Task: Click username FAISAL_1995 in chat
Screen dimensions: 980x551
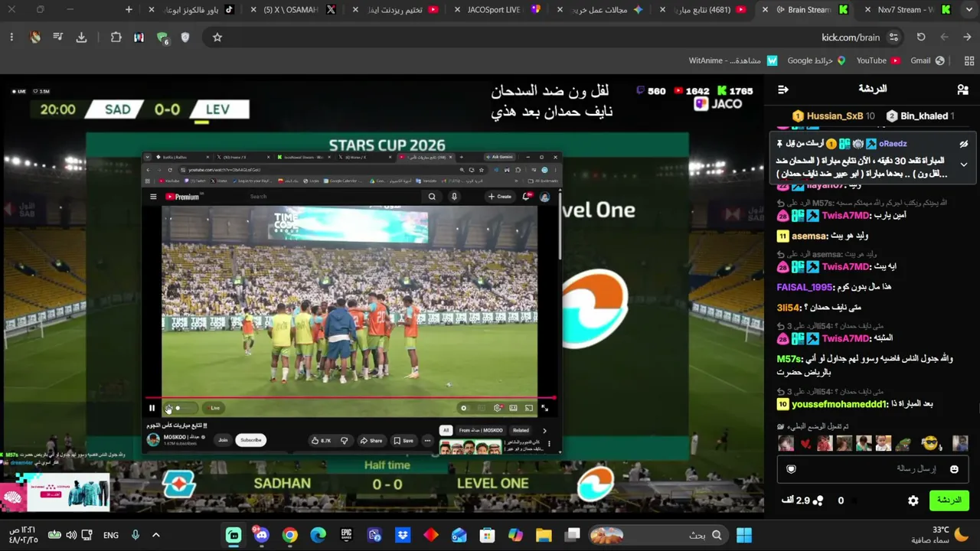Action: tap(805, 287)
